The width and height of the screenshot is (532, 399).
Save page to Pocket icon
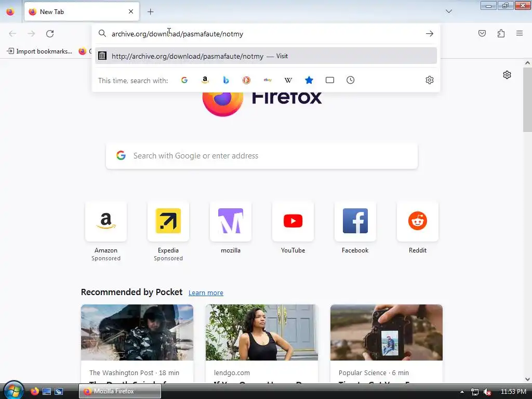coord(482,33)
